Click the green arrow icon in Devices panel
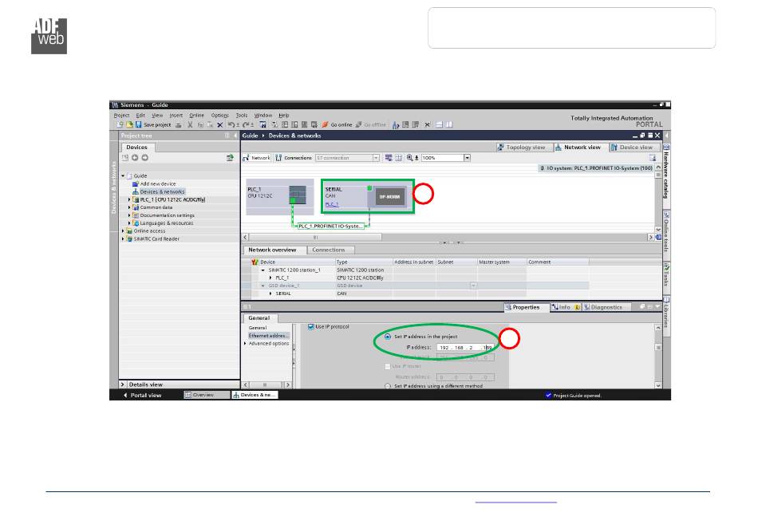This screenshot has height=532, width=758. [230, 157]
